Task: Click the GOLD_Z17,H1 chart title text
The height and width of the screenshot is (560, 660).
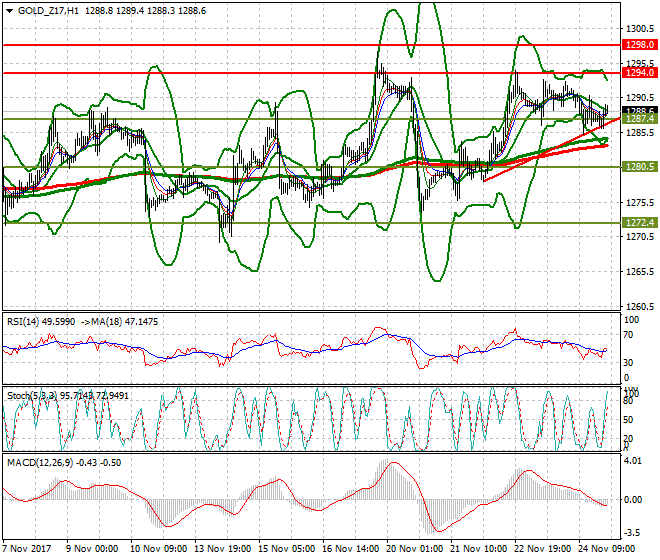Action: (x=49, y=10)
